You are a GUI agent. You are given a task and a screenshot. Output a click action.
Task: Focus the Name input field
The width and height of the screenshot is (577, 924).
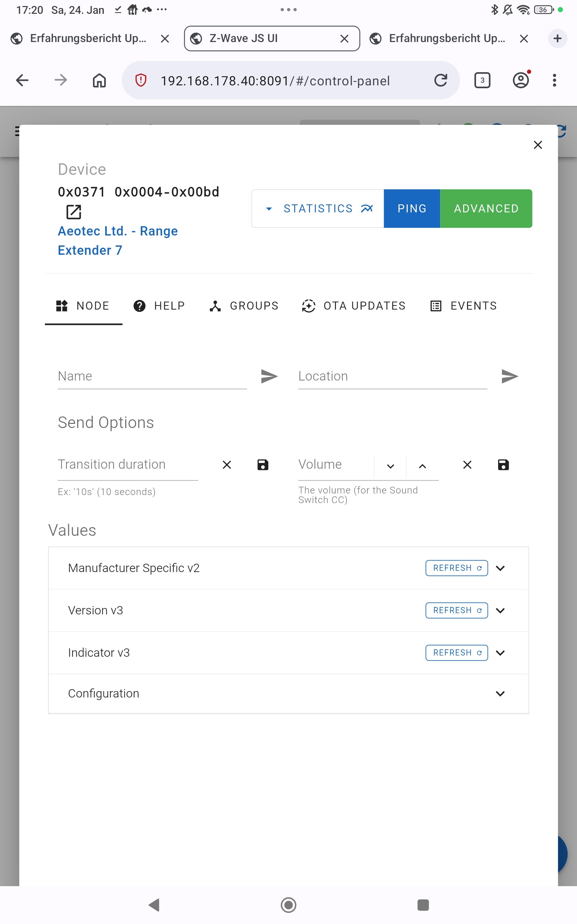click(x=152, y=376)
